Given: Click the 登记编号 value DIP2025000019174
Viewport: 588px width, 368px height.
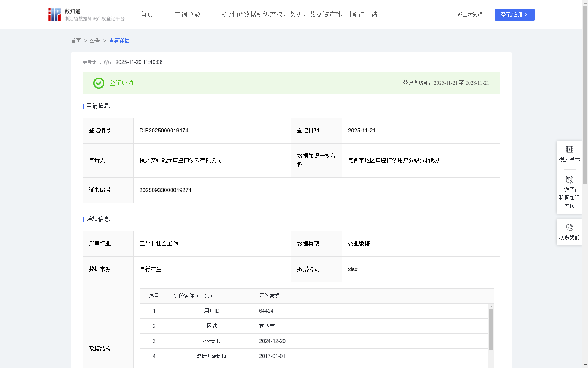Looking at the screenshot, I should coord(164,130).
